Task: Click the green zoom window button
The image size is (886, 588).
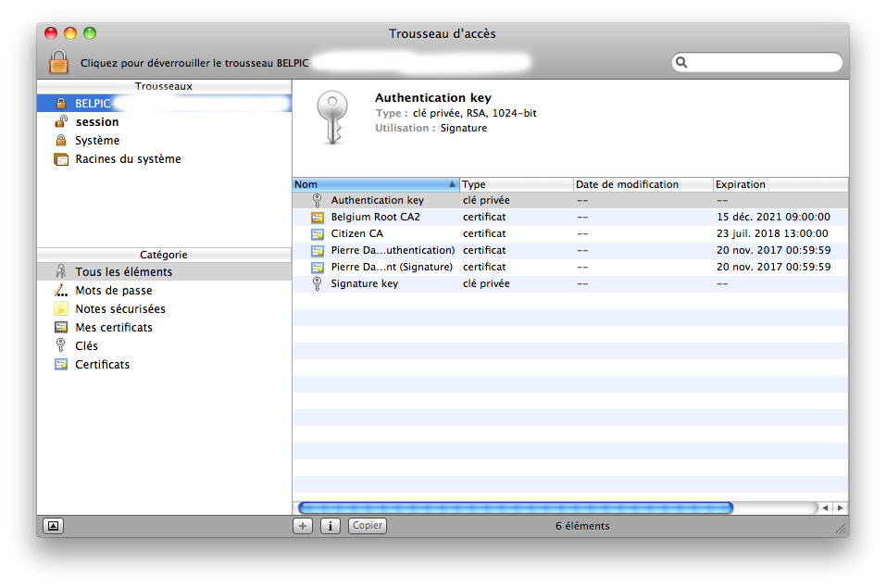Action: point(89,33)
